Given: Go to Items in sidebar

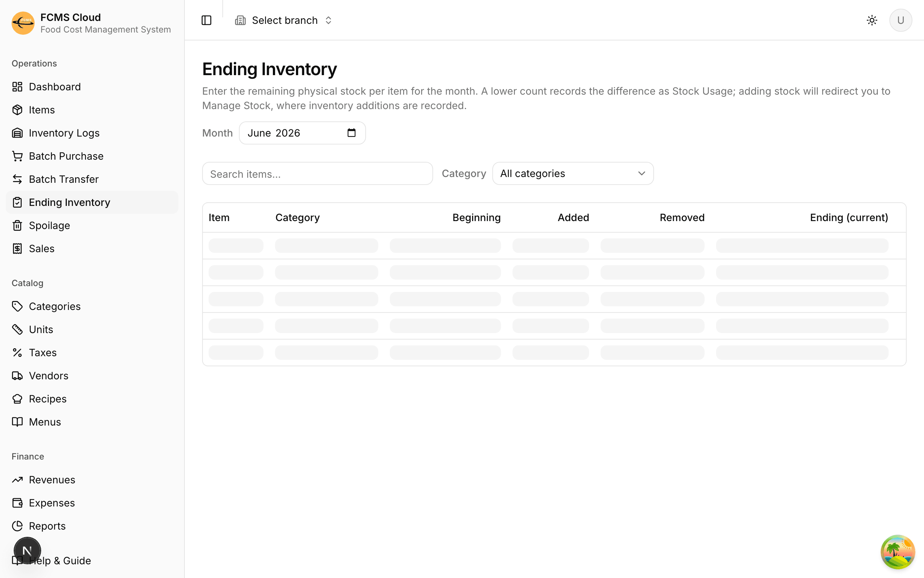Looking at the screenshot, I should (92, 110).
